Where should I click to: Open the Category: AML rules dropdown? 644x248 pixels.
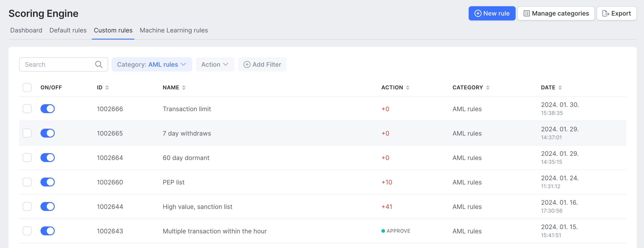coord(152,64)
